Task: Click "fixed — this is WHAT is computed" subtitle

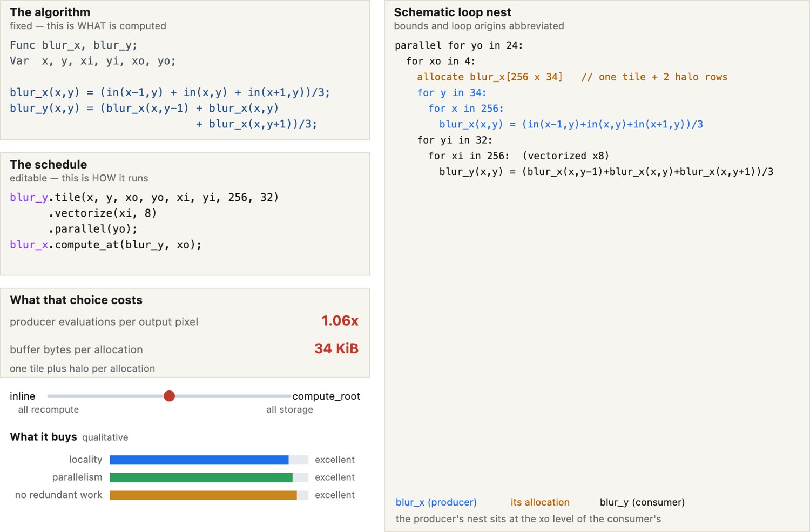Action: (x=88, y=26)
